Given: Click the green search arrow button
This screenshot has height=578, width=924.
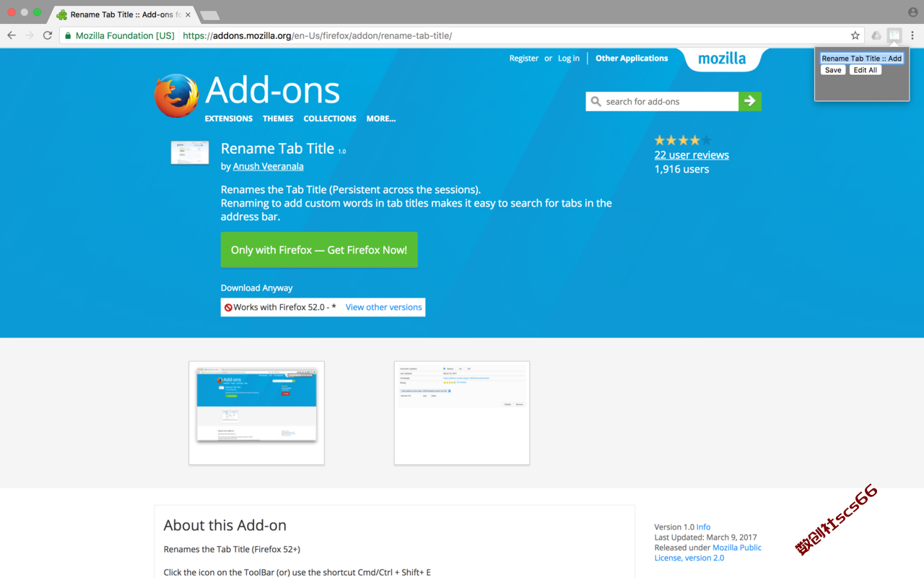Looking at the screenshot, I should click(x=750, y=101).
